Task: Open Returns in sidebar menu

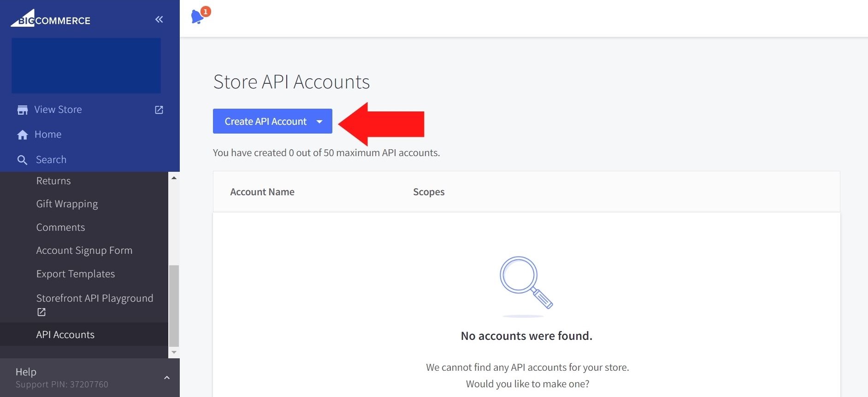Action: (x=53, y=181)
